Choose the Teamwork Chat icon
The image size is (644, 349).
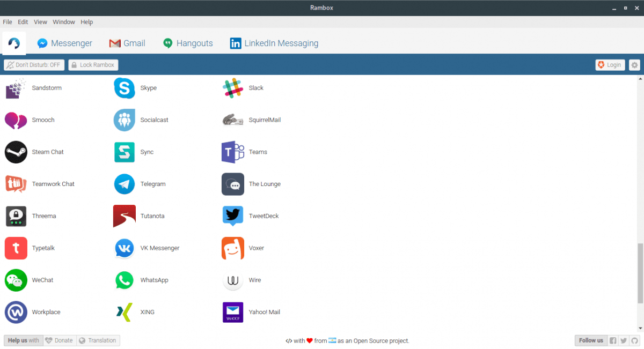click(x=16, y=184)
